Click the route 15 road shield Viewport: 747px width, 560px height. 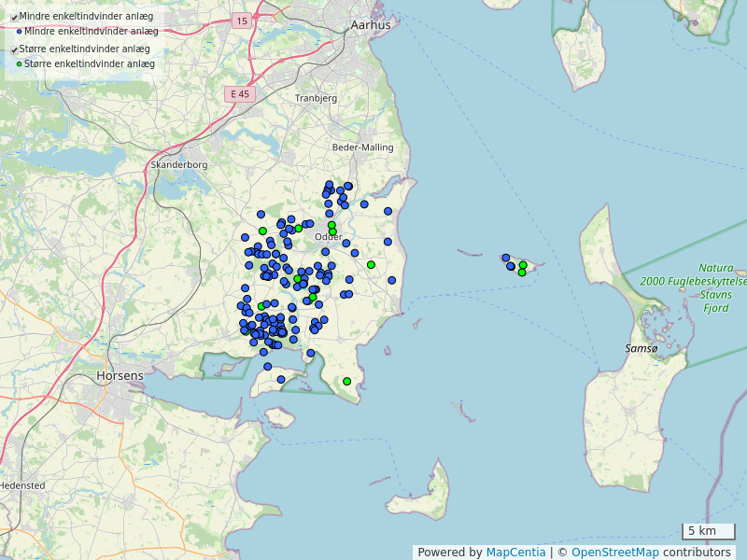coord(242,21)
